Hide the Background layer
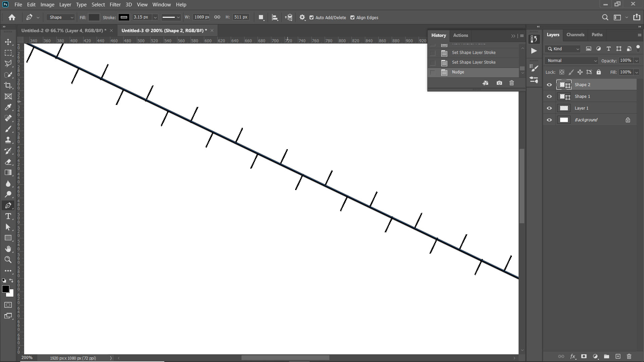The height and width of the screenshot is (362, 644). click(x=549, y=120)
